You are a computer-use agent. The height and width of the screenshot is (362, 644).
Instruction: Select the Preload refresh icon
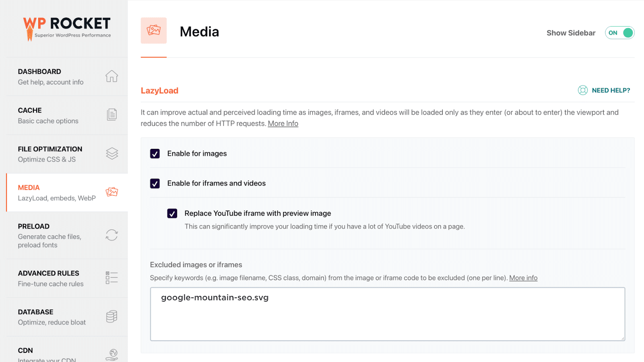tap(111, 235)
